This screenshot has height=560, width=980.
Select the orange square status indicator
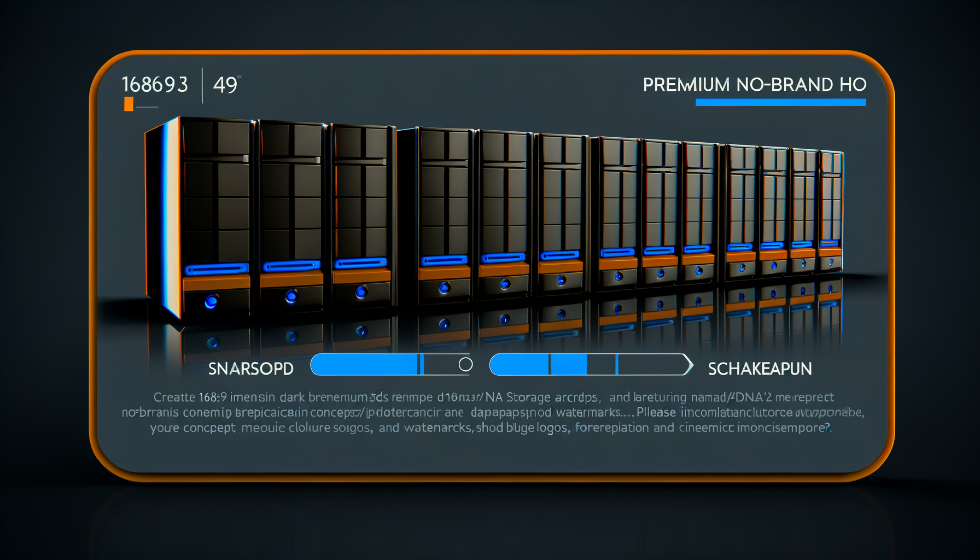point(129,104)
